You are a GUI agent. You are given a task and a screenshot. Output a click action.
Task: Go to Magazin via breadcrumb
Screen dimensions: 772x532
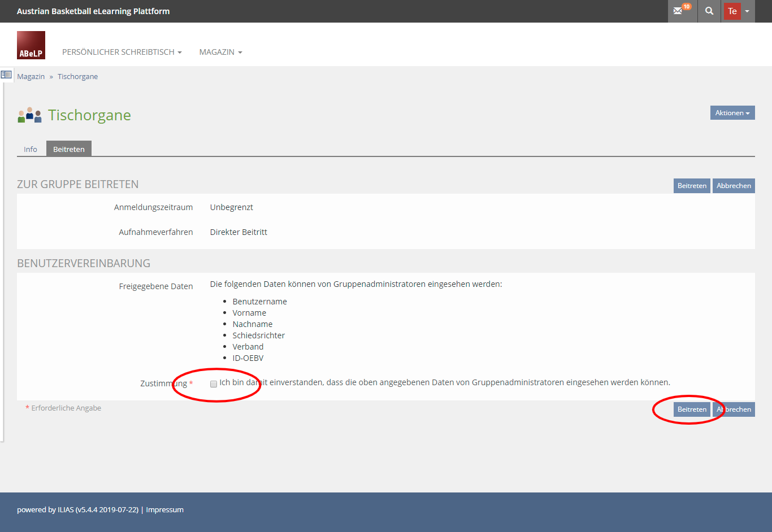click(x=31, y=77)
